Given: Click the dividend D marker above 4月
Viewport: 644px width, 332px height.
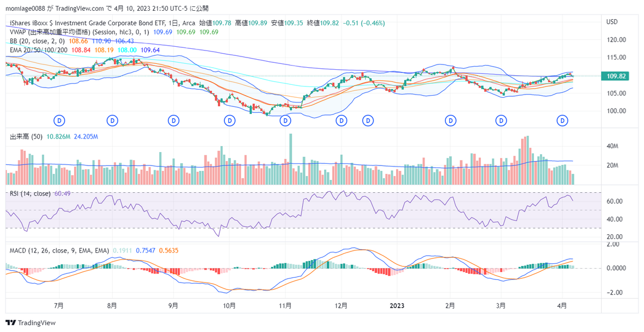Looking at the screenshot, I should coord(562,121).
